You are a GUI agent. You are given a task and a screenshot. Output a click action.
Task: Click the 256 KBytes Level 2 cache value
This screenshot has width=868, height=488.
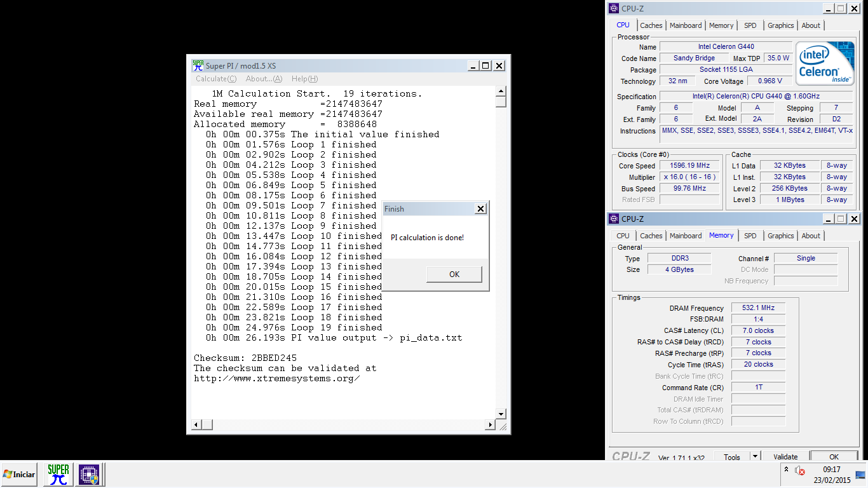tap(789, 189)
